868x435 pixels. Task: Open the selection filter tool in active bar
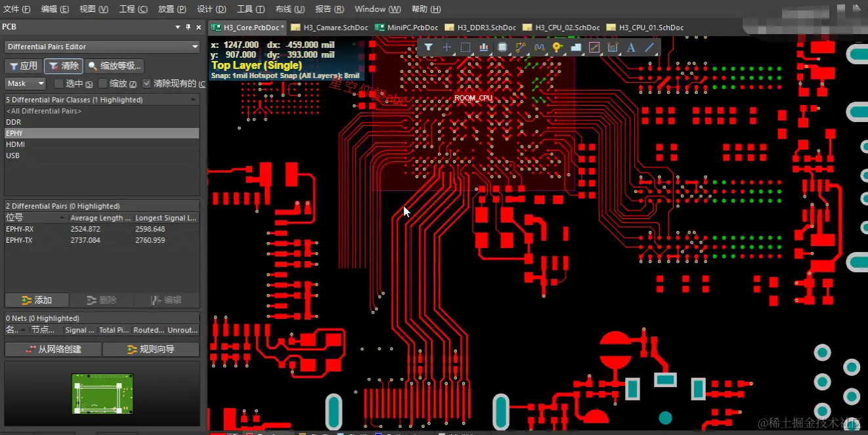pos(428,47)
